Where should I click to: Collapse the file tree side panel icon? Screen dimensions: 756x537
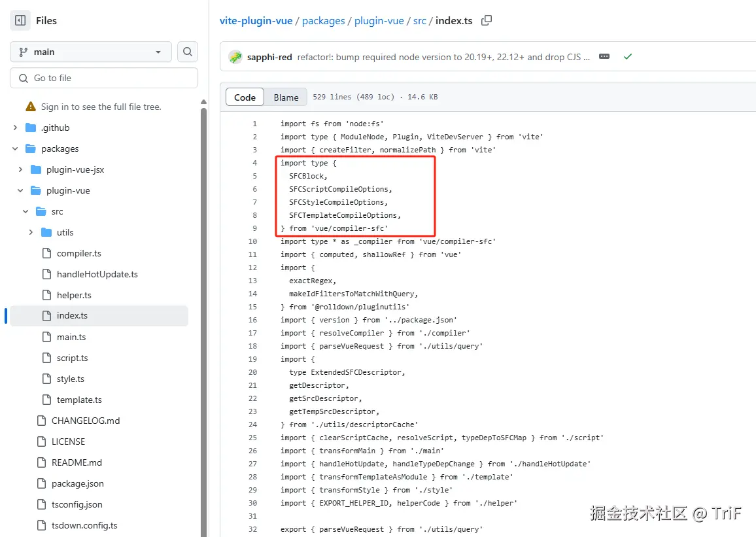coord(20,20)
